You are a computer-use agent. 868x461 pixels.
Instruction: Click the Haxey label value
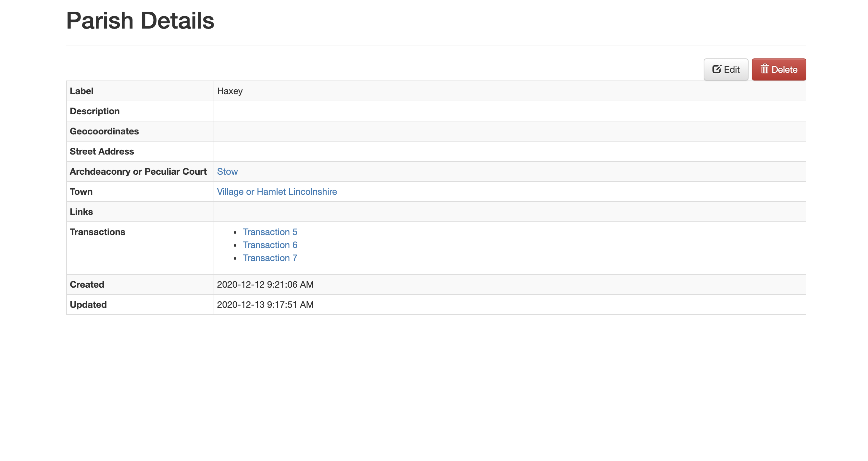click(230, 91)
